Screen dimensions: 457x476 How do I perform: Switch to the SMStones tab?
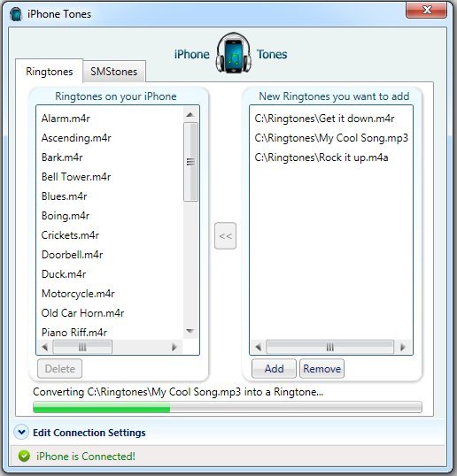[x=114, y=72]
